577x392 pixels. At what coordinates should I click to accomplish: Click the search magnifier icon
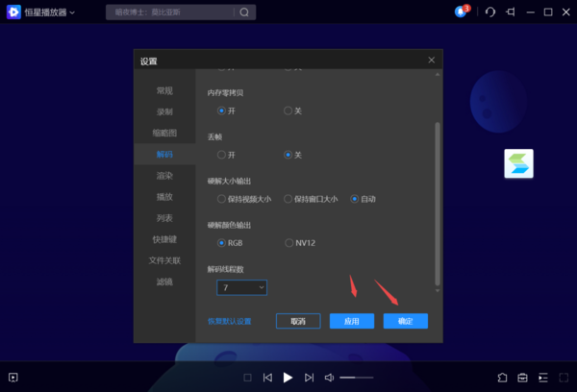click(244, 12)
